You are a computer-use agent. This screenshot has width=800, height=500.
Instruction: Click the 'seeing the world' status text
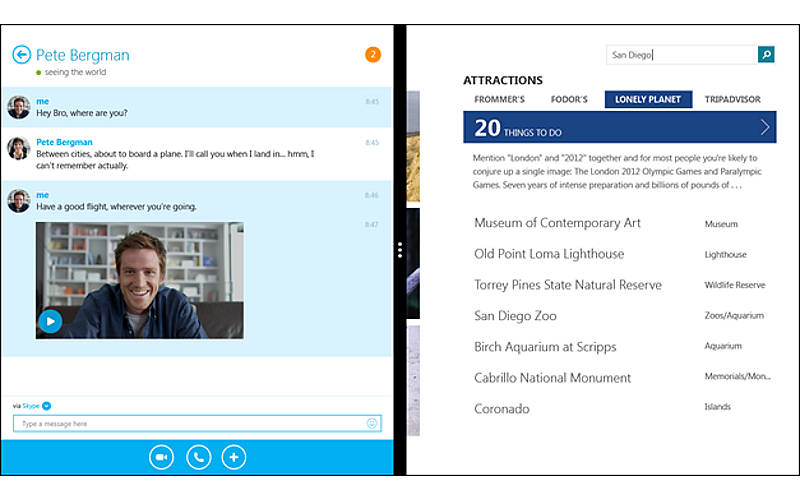pos(75,72)
